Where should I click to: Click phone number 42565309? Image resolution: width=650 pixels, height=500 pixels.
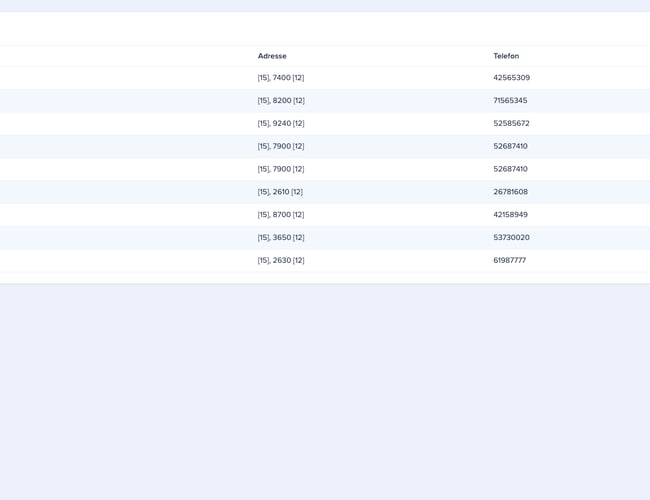click(x=511, y=78)
